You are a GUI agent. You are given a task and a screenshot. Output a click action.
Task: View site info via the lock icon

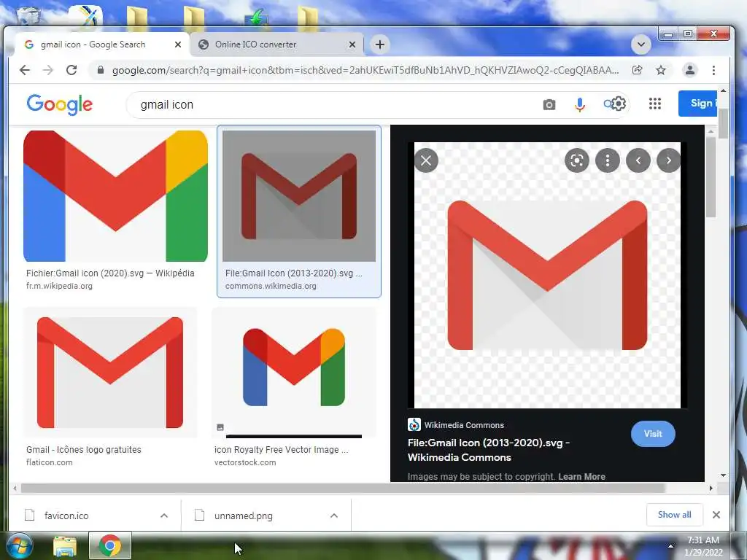click(x=100, y=71)
